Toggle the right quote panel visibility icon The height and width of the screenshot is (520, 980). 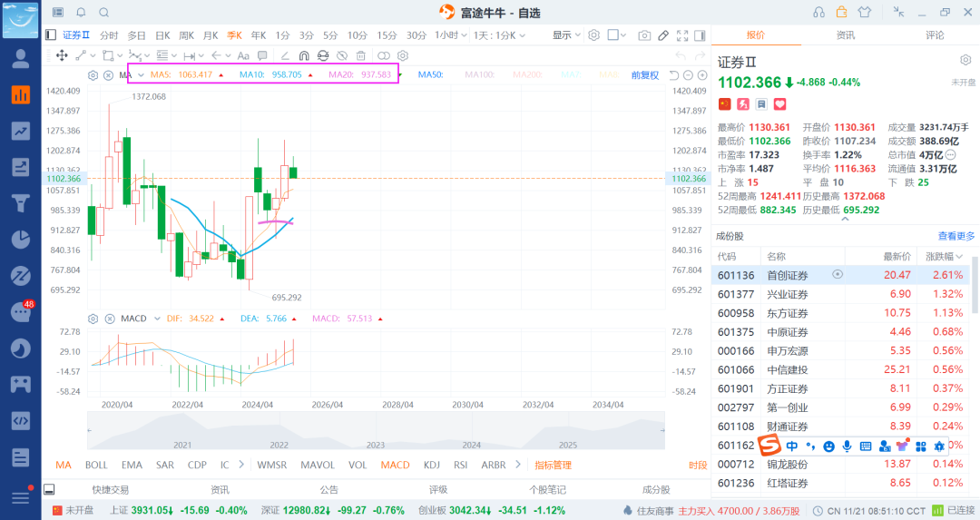click(x=700, y=35)
